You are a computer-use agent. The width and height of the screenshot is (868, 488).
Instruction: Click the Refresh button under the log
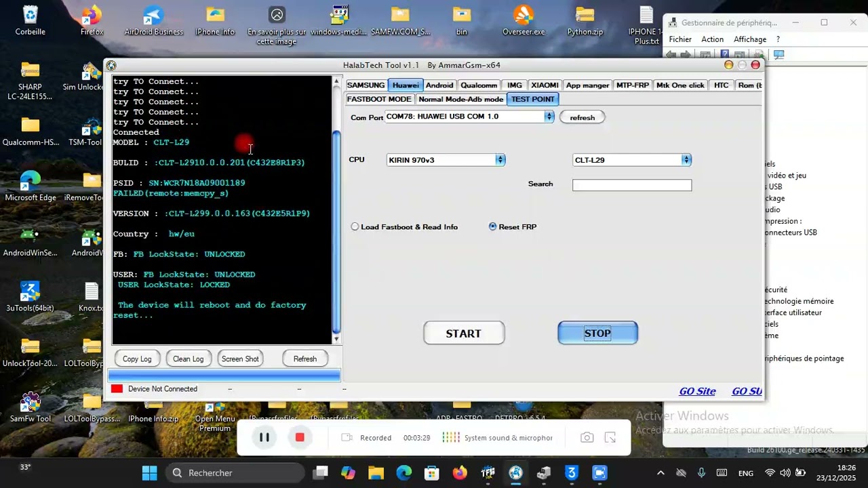tap(304, 359)
